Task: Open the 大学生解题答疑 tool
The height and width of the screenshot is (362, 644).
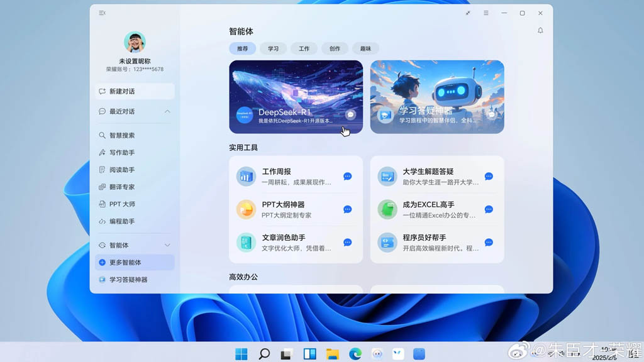Action: click(x=437, y=177)
